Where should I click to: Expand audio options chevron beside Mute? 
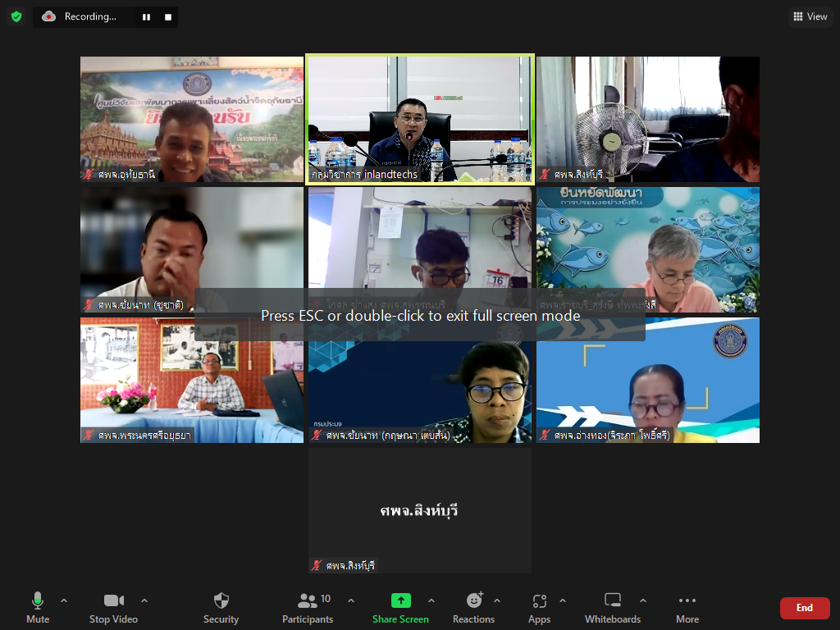click(64, 600)
